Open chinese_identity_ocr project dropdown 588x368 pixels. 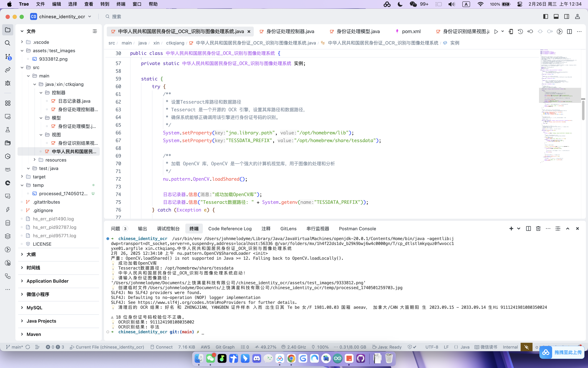tap(90, 16)
